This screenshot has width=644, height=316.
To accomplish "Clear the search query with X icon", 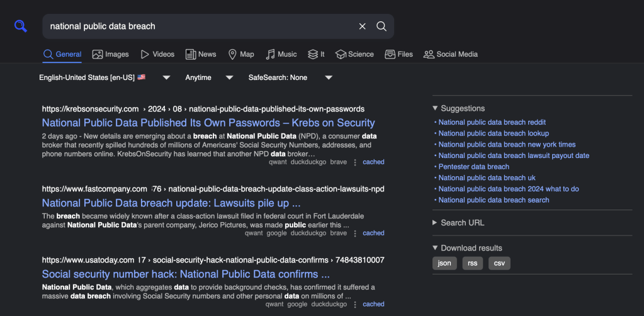I will 362,26.
